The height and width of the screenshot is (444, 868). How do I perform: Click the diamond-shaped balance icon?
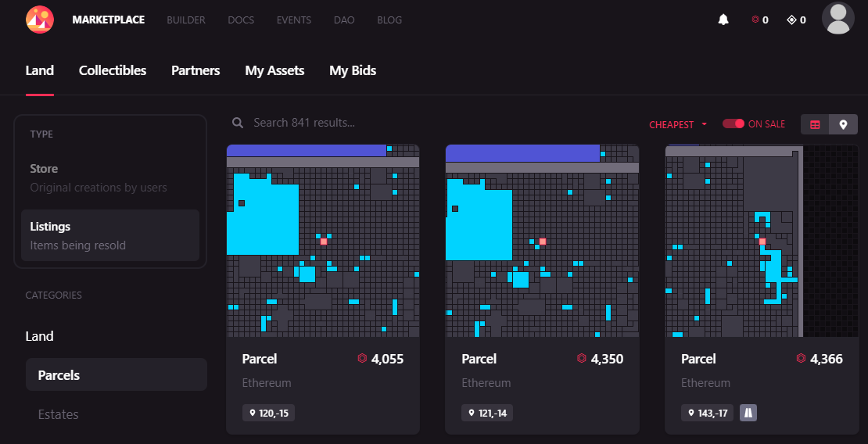tap(791, 20)
